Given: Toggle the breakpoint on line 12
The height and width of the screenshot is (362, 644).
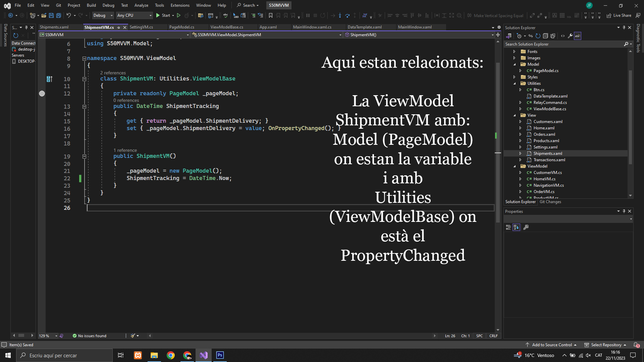Looking at the screenshot, I should tap(42, 94).
